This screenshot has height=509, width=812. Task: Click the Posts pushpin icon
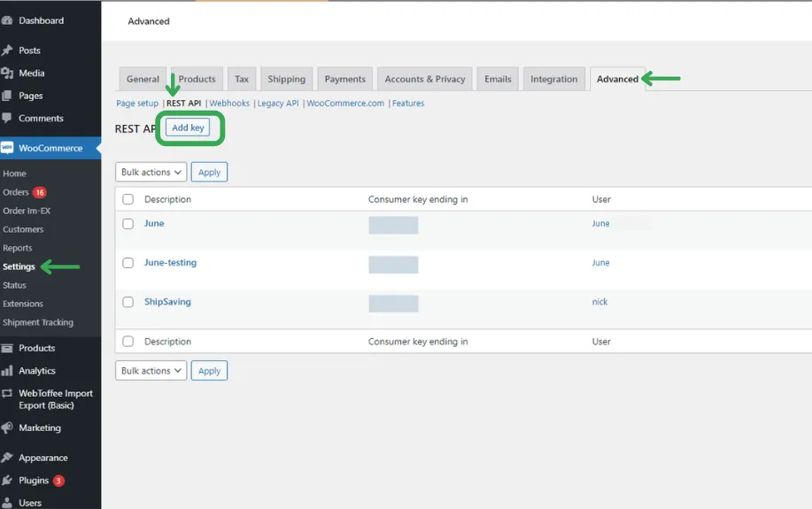pyautogui.click(x=7, y=50)
